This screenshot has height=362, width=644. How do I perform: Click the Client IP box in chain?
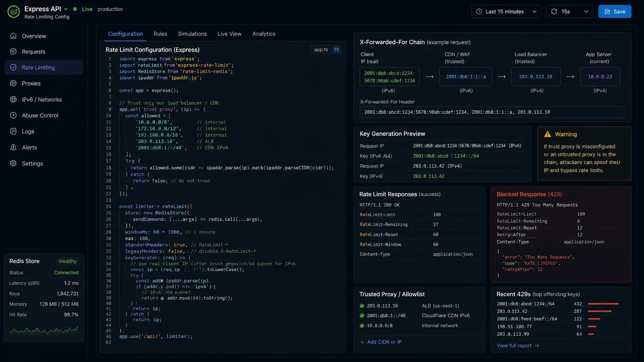(389, 77)
